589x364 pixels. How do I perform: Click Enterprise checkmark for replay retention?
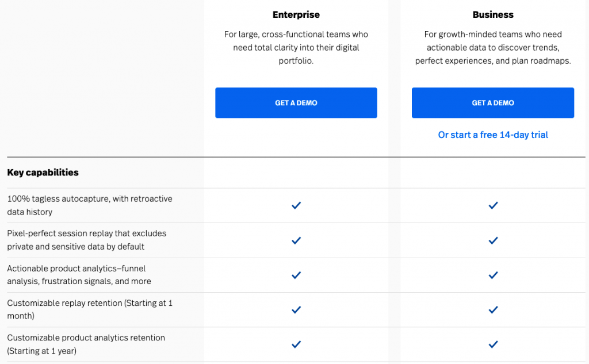(x=296, y=309)
